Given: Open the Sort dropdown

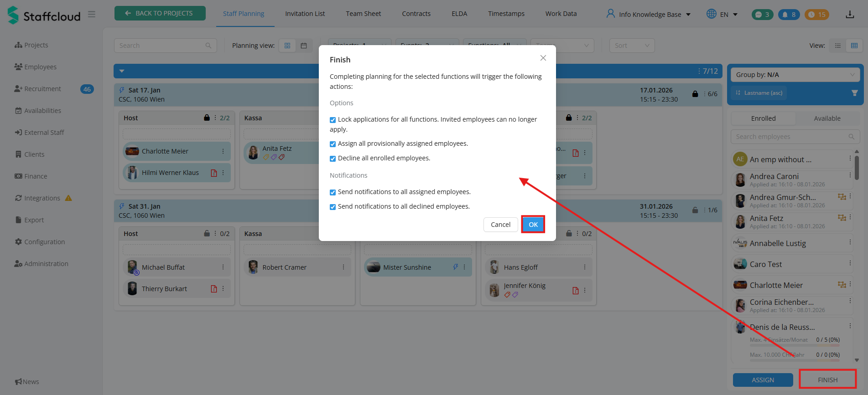Looking at the screenshot, I should click(632, 46).
